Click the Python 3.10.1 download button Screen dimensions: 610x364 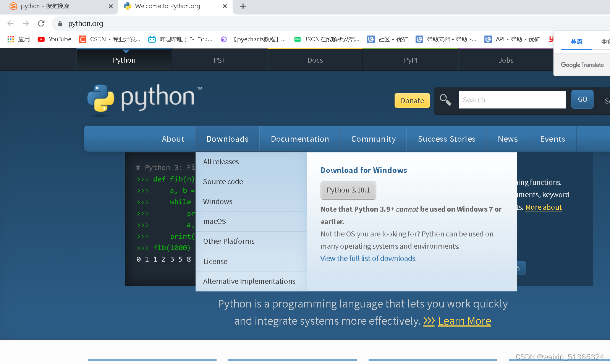(348, 190)
